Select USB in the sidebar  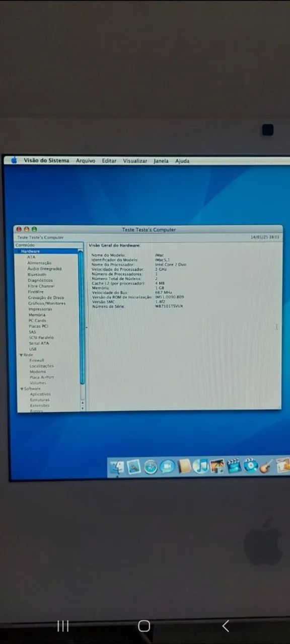coord(33,349)
